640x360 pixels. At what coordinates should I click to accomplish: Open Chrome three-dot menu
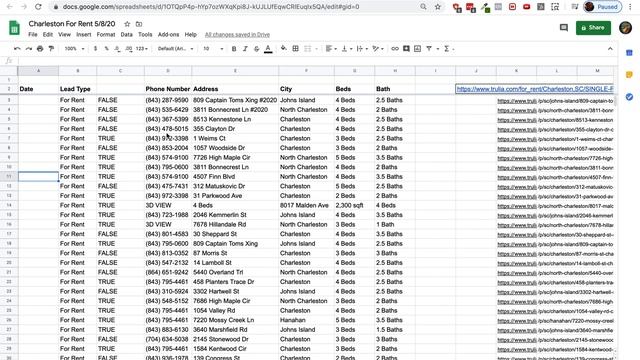(631, 7)
